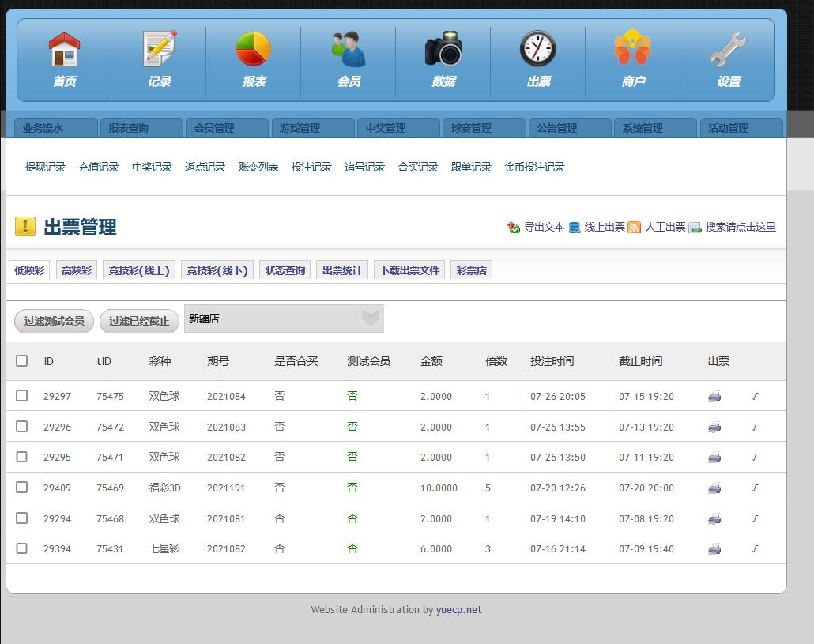Tick the checkbox for row 29296
814x644 pixels.
tap(22, 426)
